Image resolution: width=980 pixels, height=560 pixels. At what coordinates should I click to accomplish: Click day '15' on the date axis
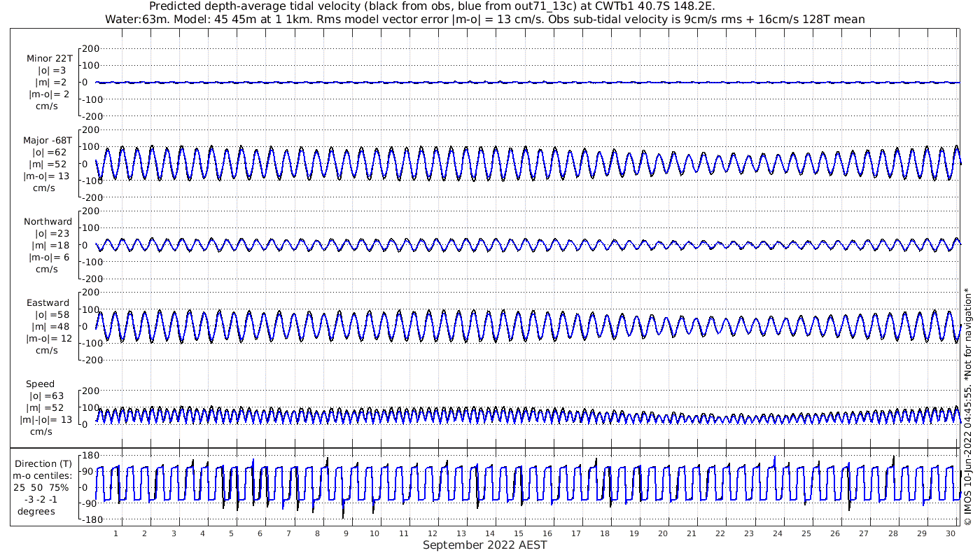coord(519,533)
